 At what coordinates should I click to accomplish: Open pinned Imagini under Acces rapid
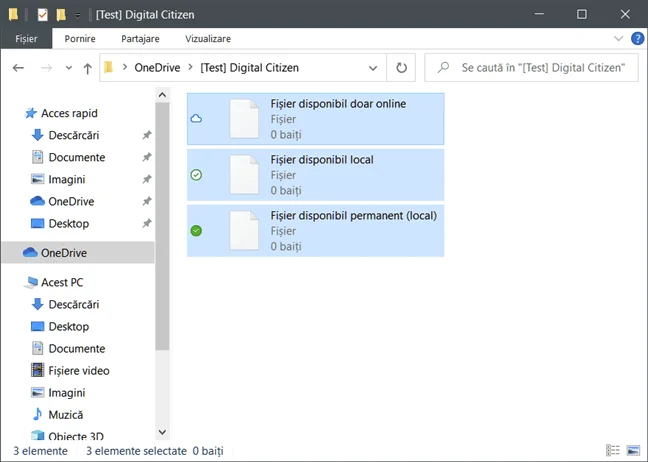[67, 179]
